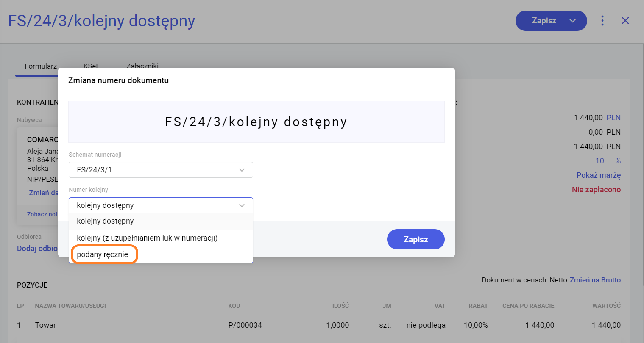
Task: Click the discount value 10
Action: click(x=599, y=161)
